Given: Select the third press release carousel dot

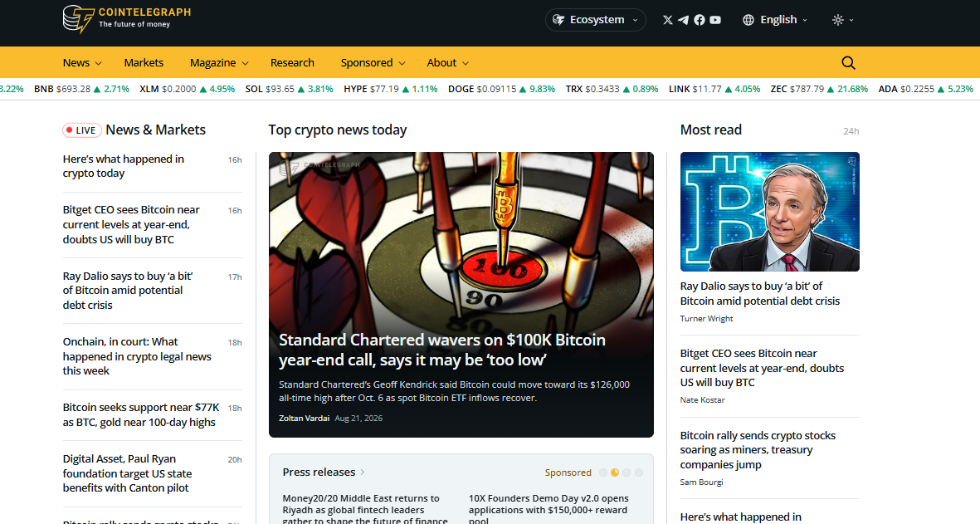Looking at the screenshot, I should pyautogui.click(x=627, y=473).
